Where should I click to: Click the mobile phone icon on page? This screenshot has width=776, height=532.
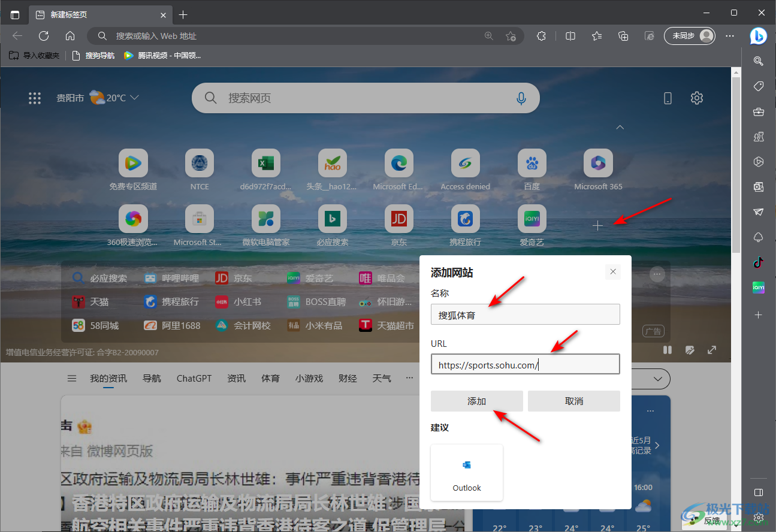click(x=668, y=98)
